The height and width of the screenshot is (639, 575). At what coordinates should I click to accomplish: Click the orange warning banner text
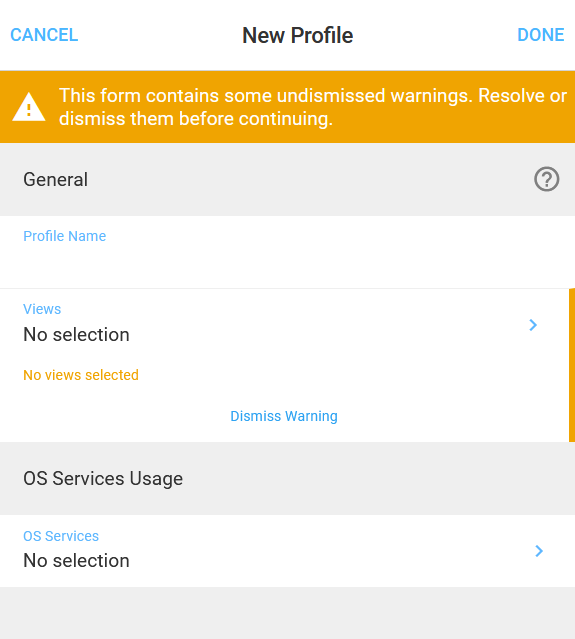click(313, 107)
